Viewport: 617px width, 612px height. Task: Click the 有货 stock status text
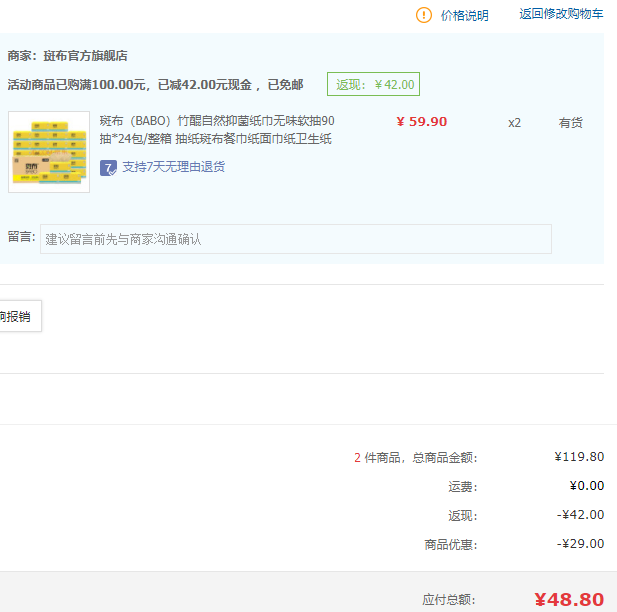pyautogui.click(x=570, y=123)
